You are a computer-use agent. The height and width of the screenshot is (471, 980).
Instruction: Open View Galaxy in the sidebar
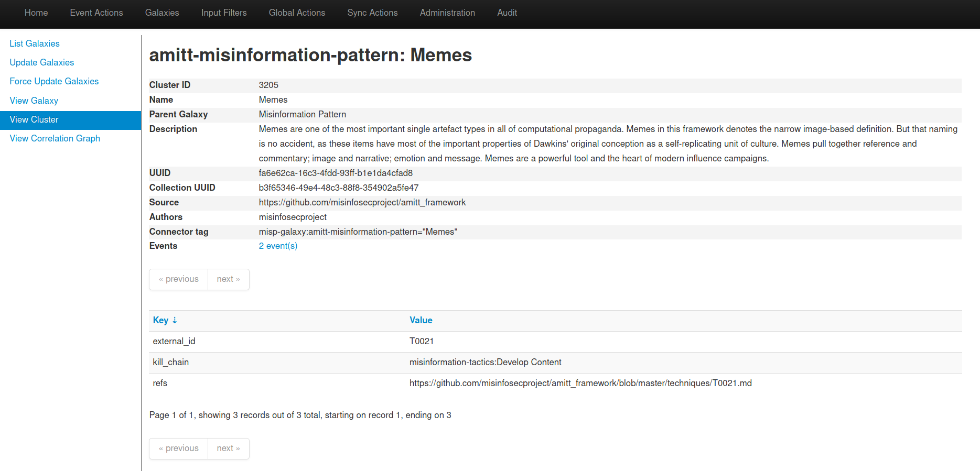[34, 101]
